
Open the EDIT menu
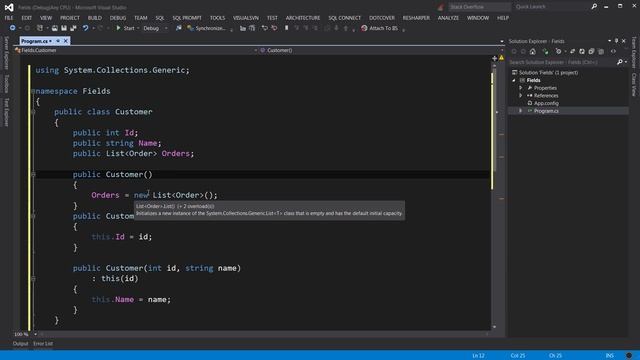[27, 18]
